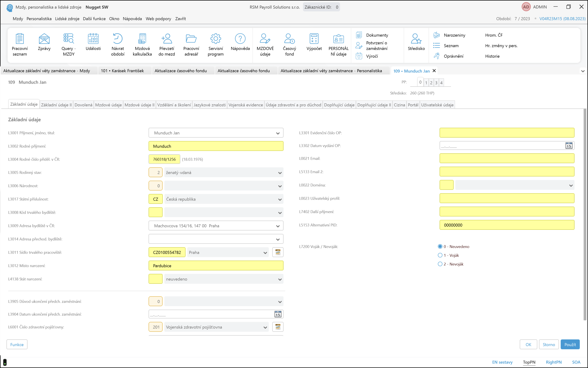The width and height of the screenshot is (588, 368).
Task: Expand Adresa přechod. bydliště dropdown
Action: tap(278, 239)
